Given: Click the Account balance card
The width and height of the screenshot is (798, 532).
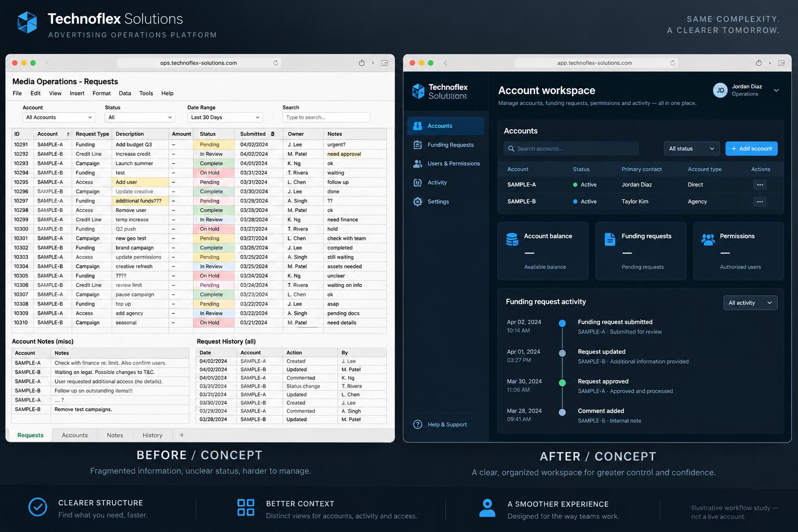Looking at the screenshot, I should (x=543, y=251).
